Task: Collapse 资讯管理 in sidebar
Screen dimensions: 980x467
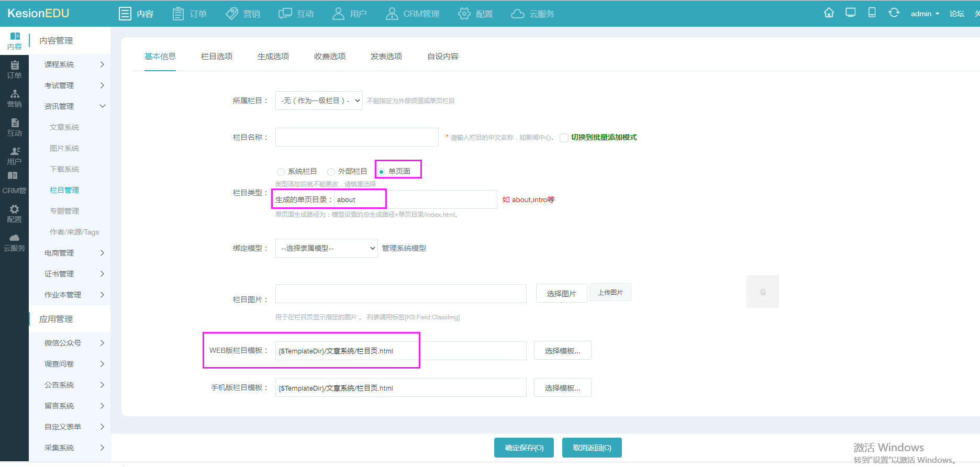Action: tap(70, 106)
